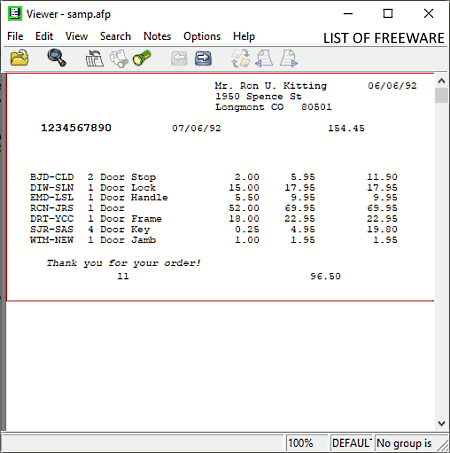Go to next page icon

click(x=289, y=59)
